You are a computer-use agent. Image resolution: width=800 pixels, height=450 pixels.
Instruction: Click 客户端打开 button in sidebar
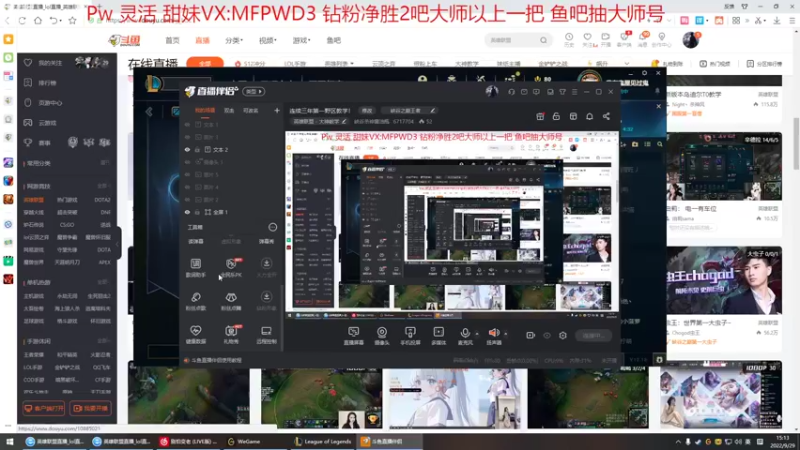tap(44, 408)
